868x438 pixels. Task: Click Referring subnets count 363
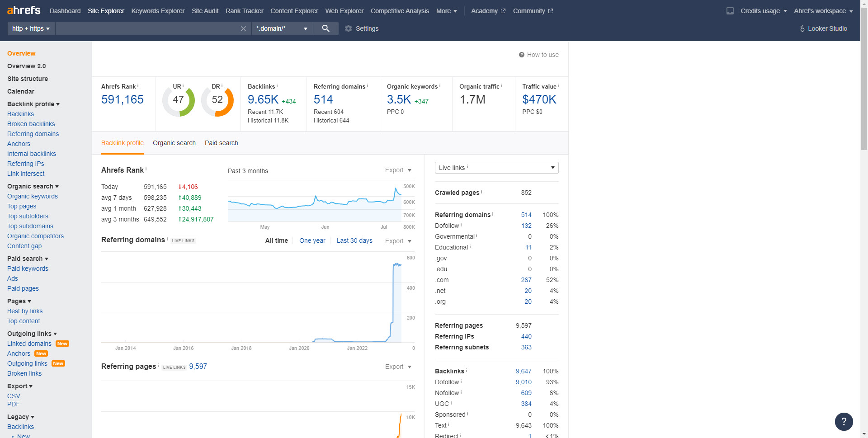click(526, 347)
